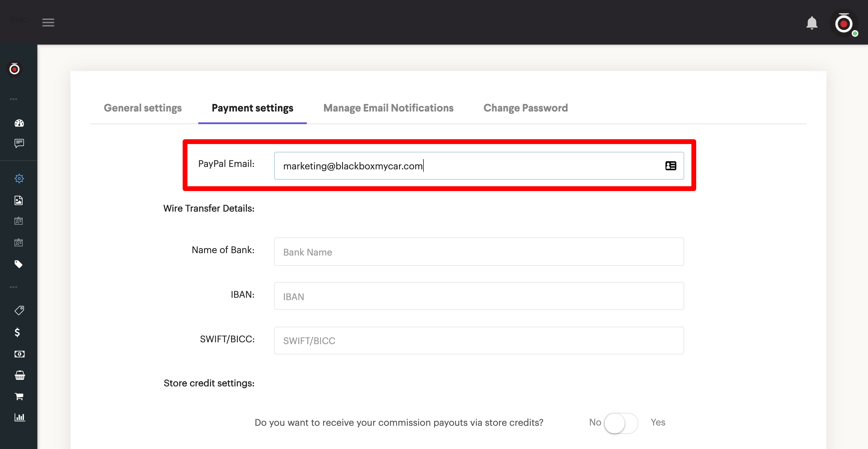Open the shopping cart icon

[x=19, y=397]
